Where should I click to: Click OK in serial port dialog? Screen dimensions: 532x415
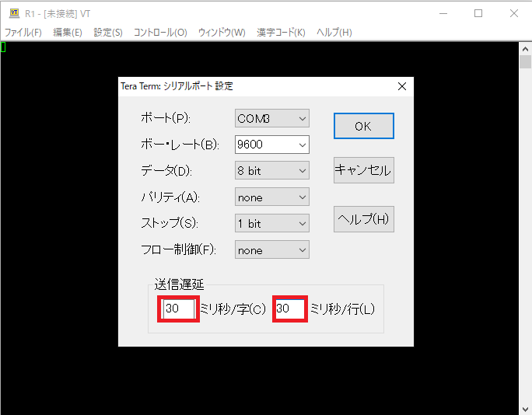[x=364, y=126]
